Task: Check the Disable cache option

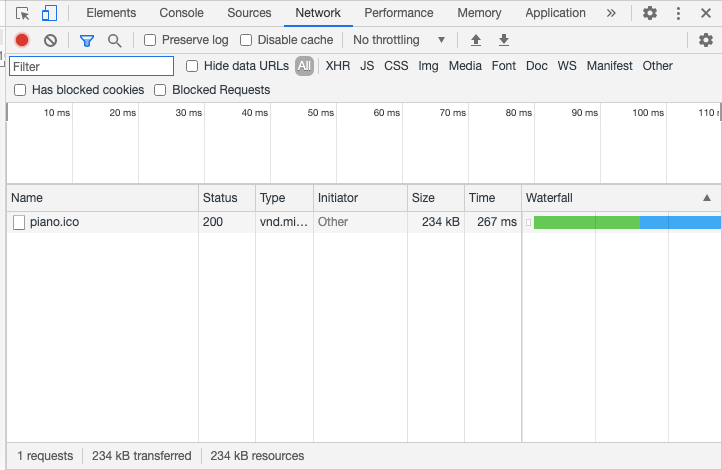Action: 246,40
